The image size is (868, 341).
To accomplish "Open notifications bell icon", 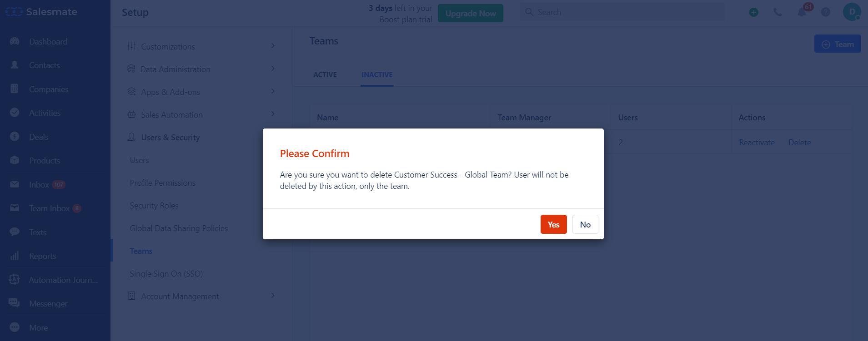I will tap(802, 12).
